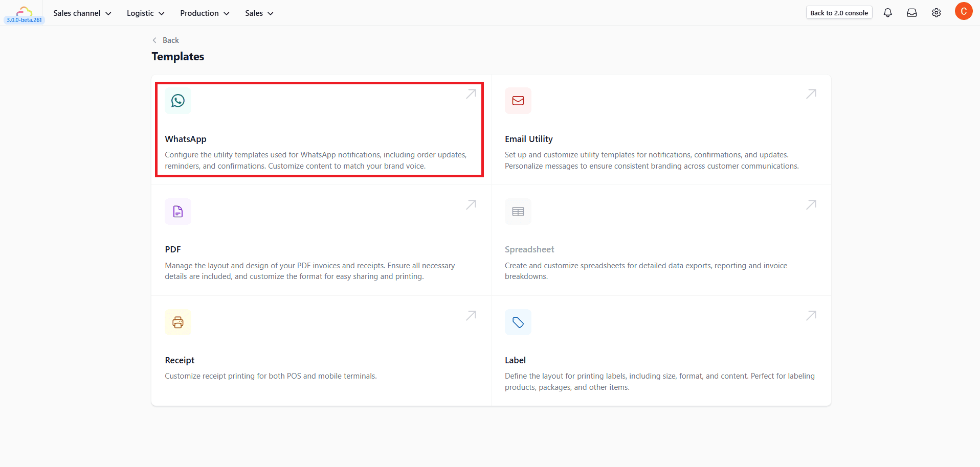Select the Receipt template title
980x467 pixels.
coord(180,360)
